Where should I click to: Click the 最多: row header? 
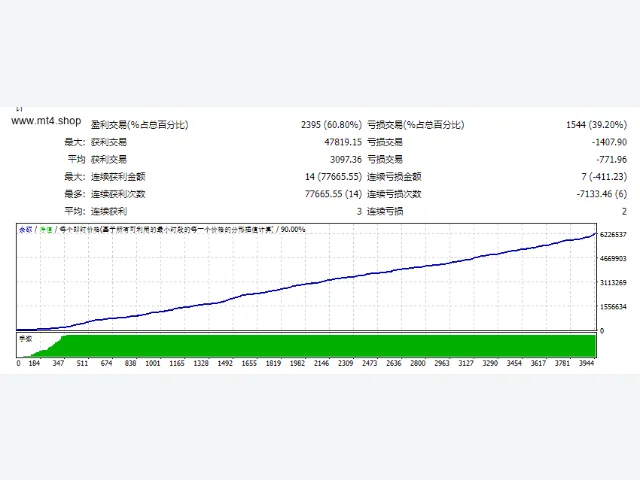tap(75, 194)
